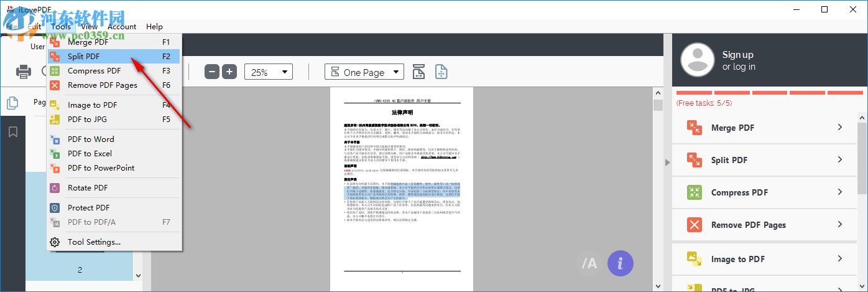Click the Remove PDF Pages icon in the right panel
Image resolution: width=868 pixels, height=292 pixels.
coord(694,225)
